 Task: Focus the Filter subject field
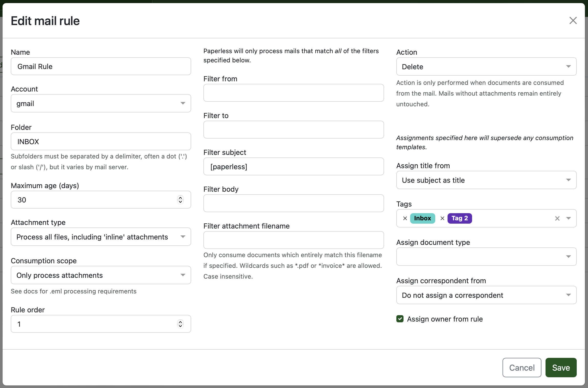point(293,167)
